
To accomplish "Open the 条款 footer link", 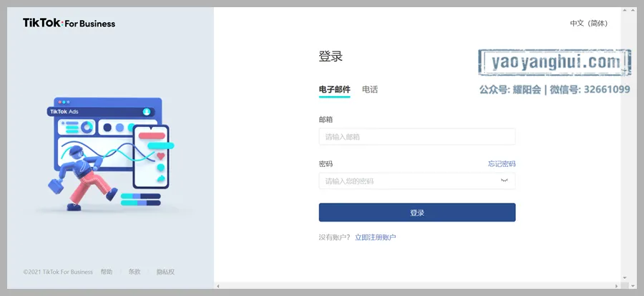I will [x=135, y=272].
